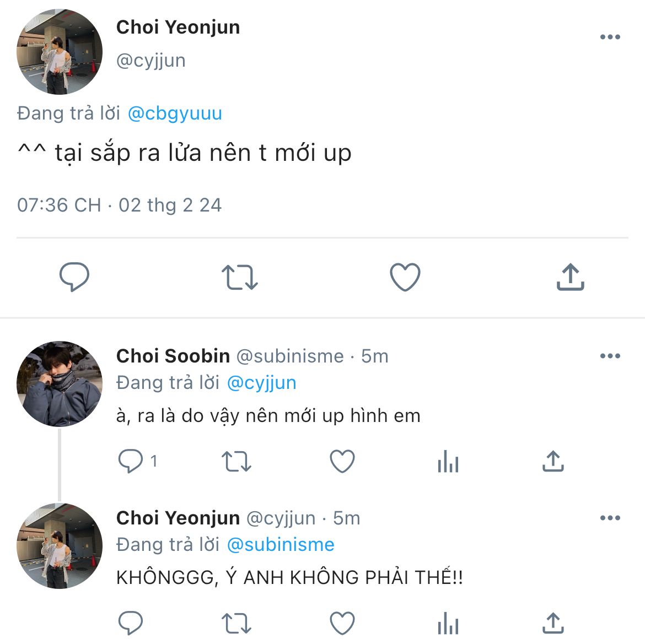Open the blue @cyjjun mention link
The width and height of the screenshot is (645, 644).
[261, 383]
